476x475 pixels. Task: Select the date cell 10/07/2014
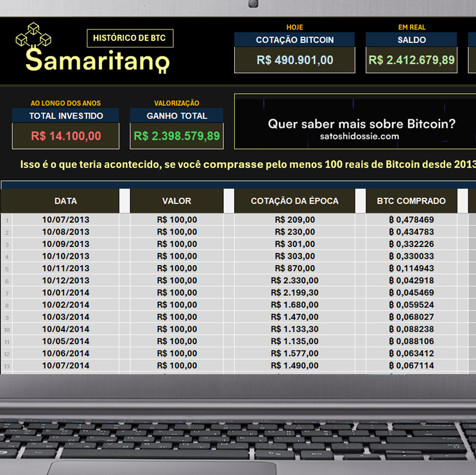[x=65, y=365]
